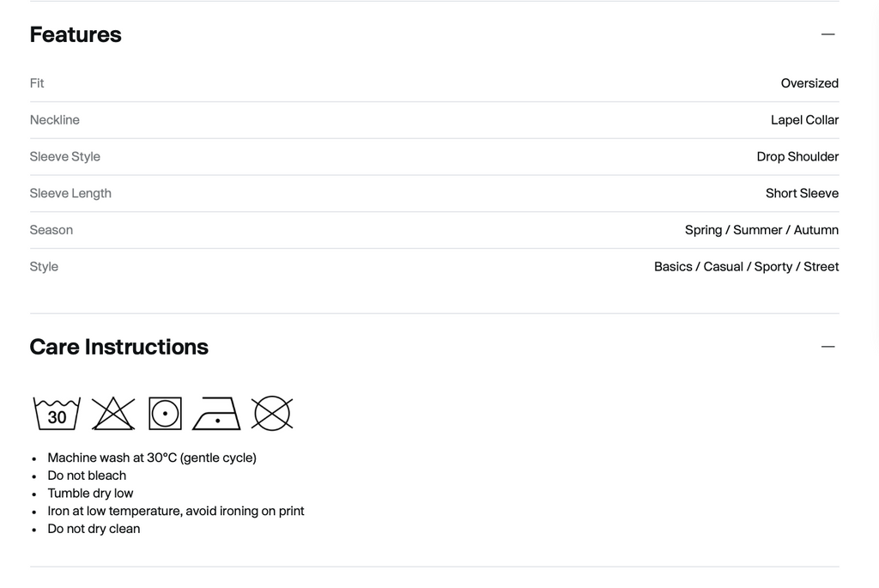This screenshot has height=588, width=879.
Task: Click the 30°C machine wash icon
Action: tap(57, 414)
